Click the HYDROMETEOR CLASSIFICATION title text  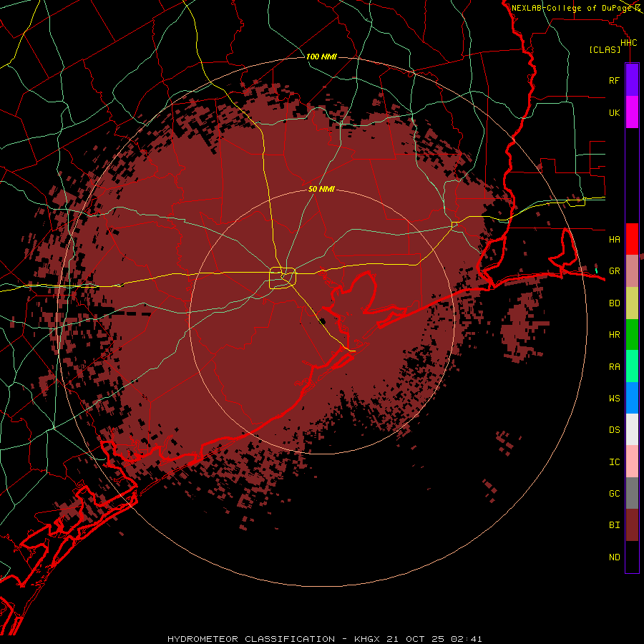point(251,639)
